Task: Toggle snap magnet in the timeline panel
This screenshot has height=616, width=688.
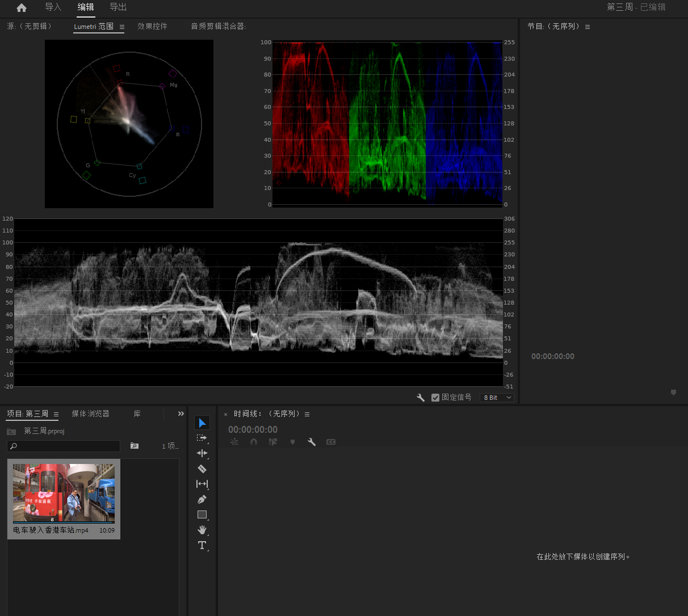Action: click(254, 442)
